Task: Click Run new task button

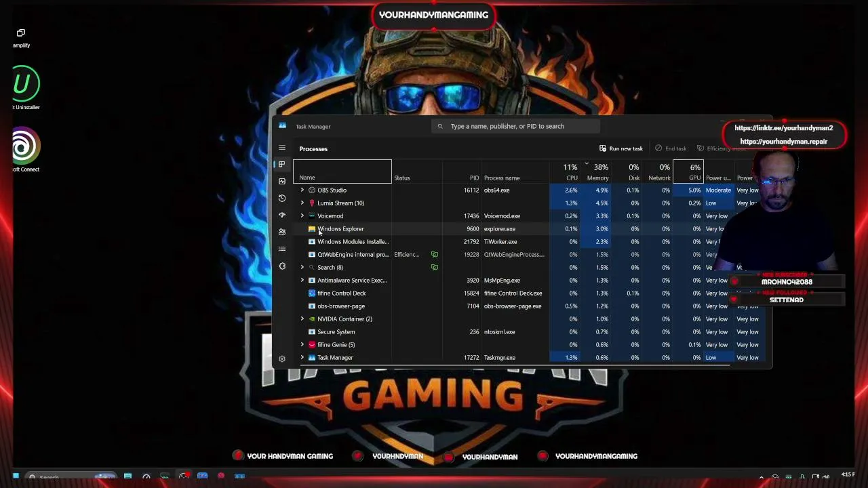Action: tap(621, 148)
